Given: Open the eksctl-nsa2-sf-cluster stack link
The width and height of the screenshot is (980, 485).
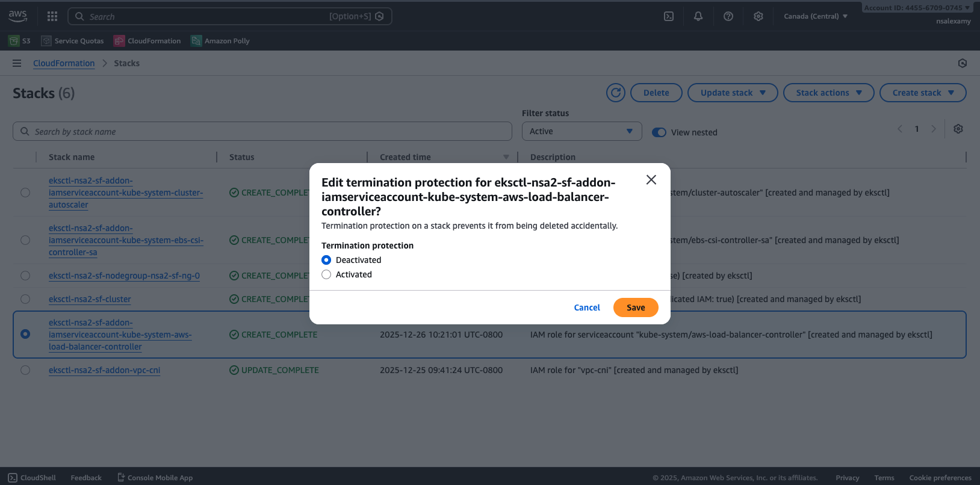Looking at the screenshot, I should (x=90, y=299).
